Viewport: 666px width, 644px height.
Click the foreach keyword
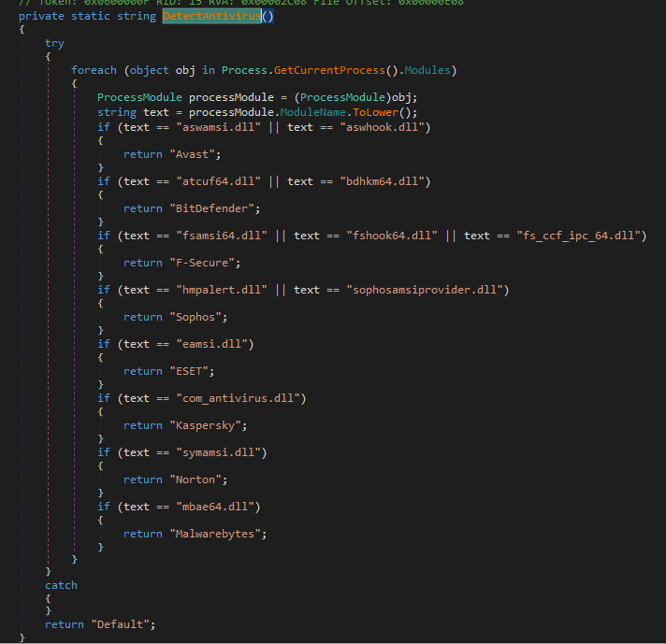[94, 71]
